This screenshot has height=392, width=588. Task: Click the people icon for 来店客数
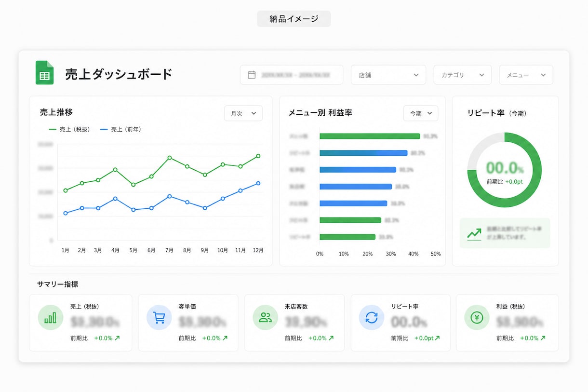(266, 318)
